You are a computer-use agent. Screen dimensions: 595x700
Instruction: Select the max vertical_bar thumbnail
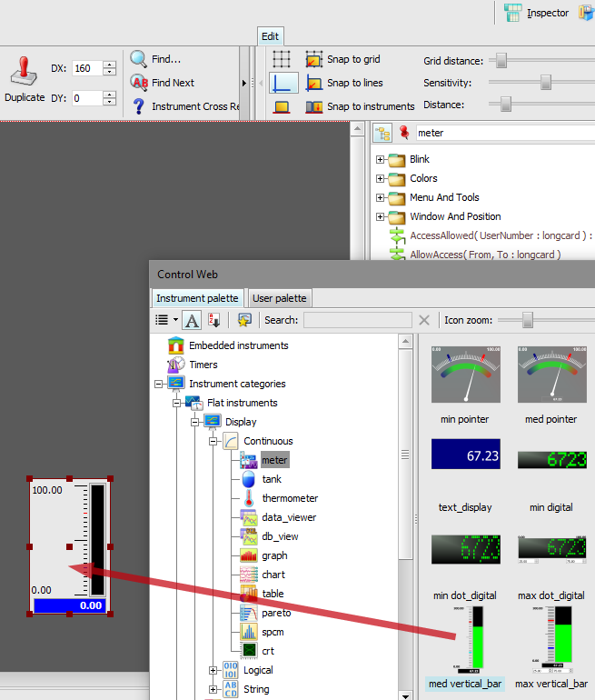pos(550,645)
